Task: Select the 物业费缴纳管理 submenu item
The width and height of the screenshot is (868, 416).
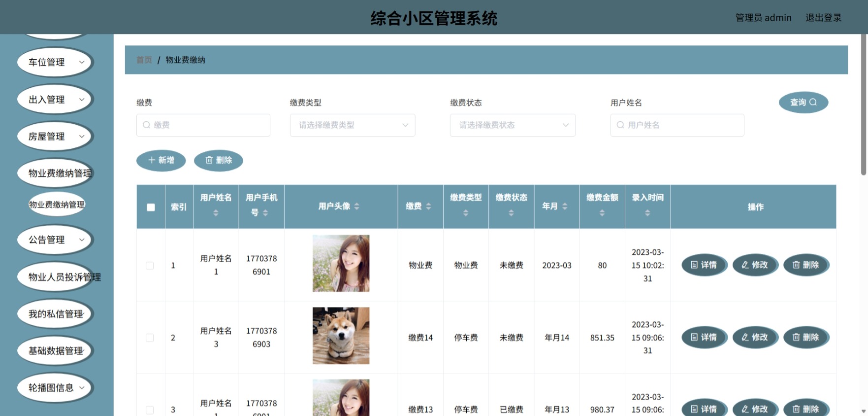Action: (x=57, y=205)
